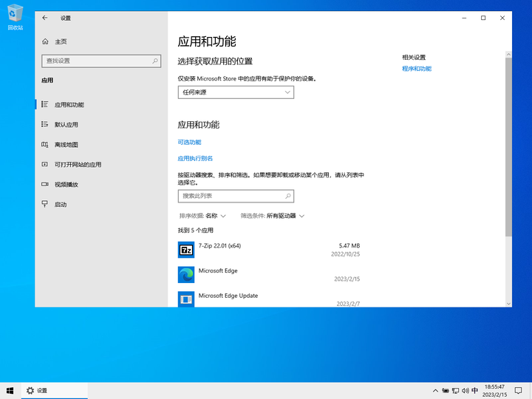Click the 7-Zip app icon

coord(186,250)
